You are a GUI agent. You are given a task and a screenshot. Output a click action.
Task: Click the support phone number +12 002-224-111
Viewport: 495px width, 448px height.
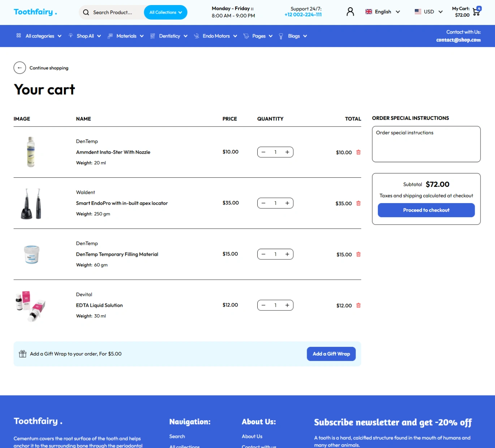coord(303,15)
